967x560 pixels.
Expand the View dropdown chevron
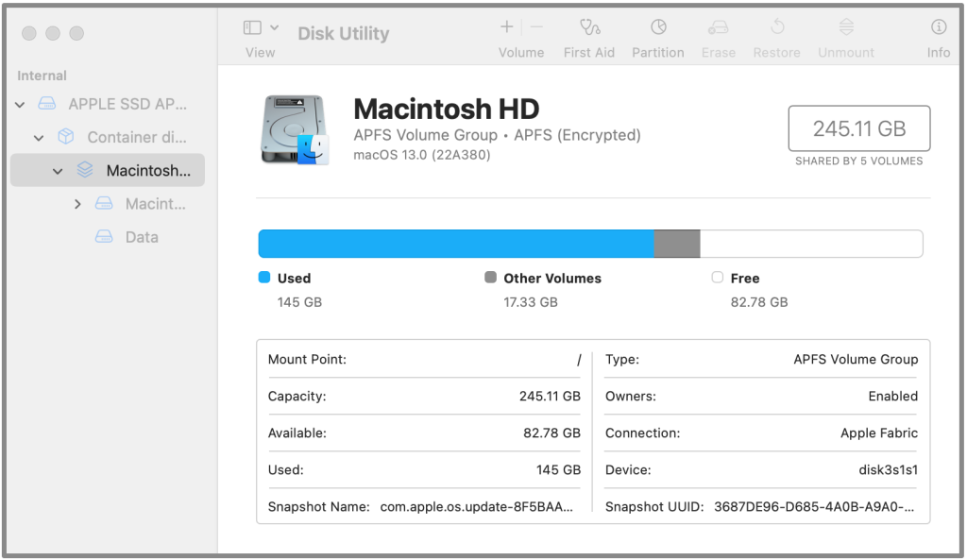pyautogui.click(x=275, y=27)
